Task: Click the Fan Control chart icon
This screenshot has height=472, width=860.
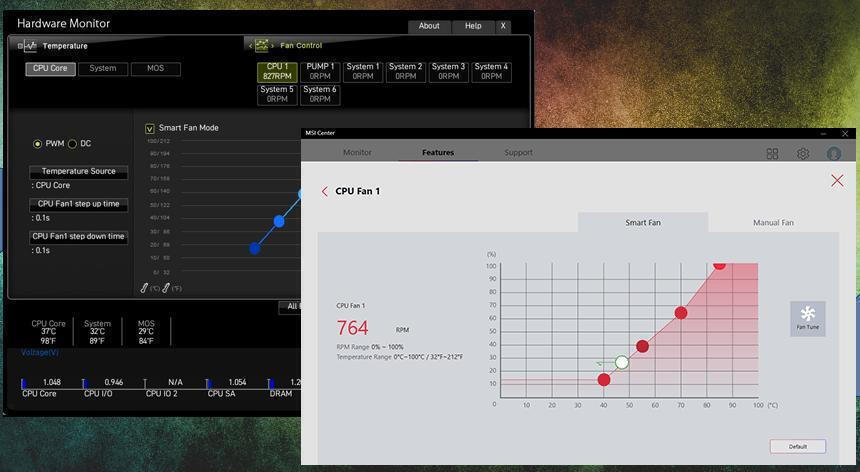Action: coord(262,45)
